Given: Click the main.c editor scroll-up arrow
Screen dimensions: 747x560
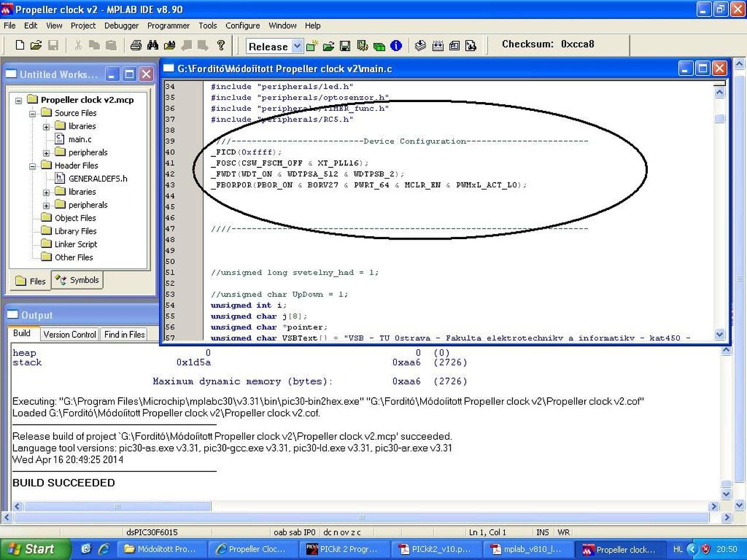Looking at the screenshot, I should (720, 92).
